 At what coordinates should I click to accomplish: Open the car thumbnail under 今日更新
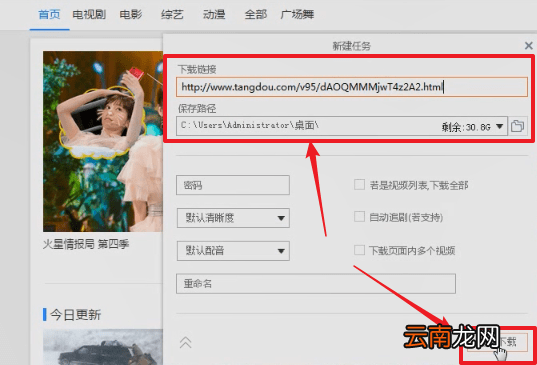click(103, 347)
